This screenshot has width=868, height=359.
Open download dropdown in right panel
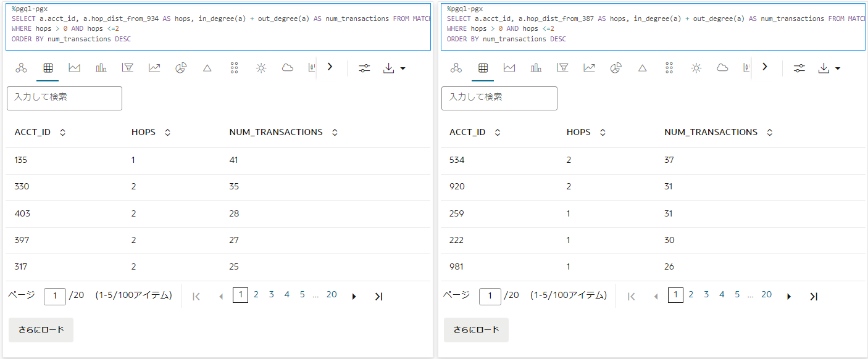[828, 68]
